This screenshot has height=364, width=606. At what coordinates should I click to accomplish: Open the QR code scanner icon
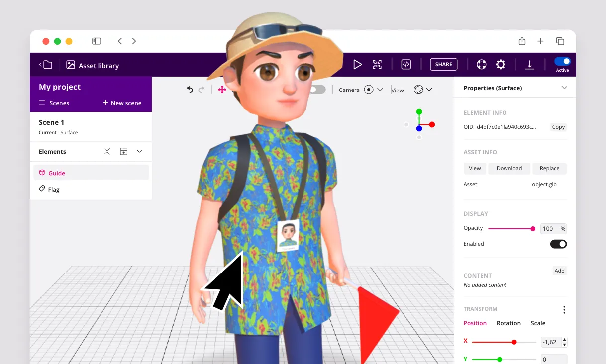[377, 64]
